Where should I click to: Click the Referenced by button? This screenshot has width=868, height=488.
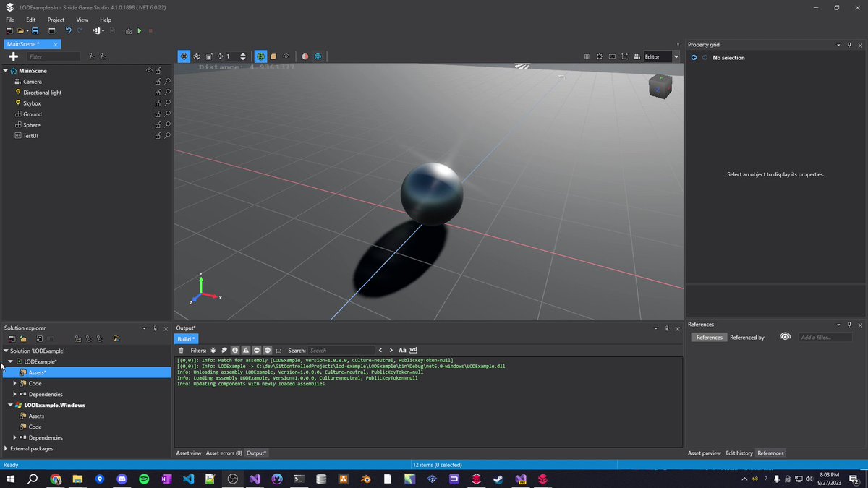747,337
